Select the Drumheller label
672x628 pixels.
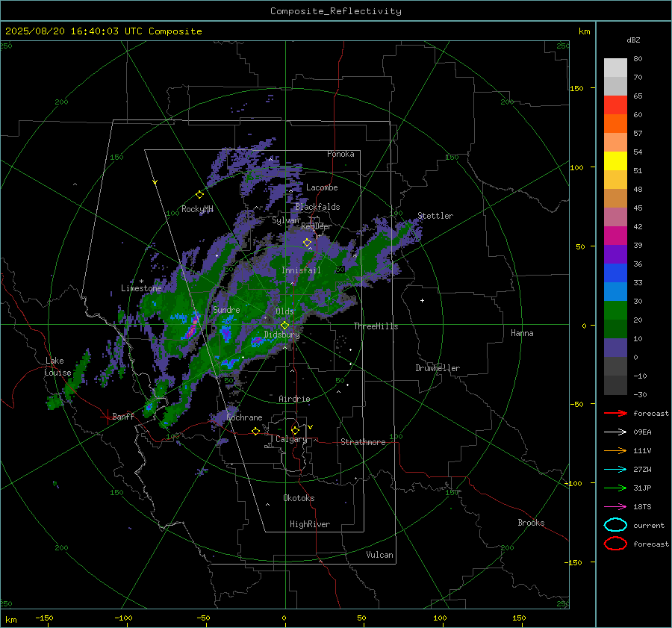coord(438,368)
